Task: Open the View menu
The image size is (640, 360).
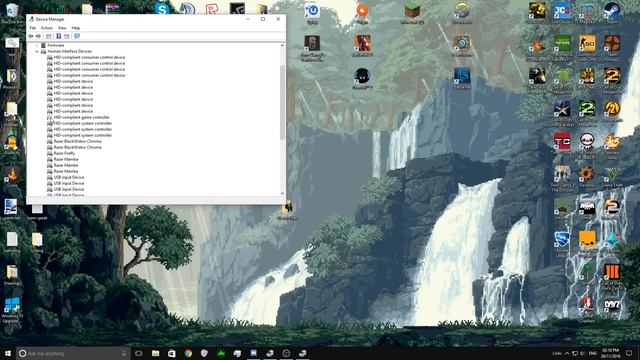Action: (62, 28)
